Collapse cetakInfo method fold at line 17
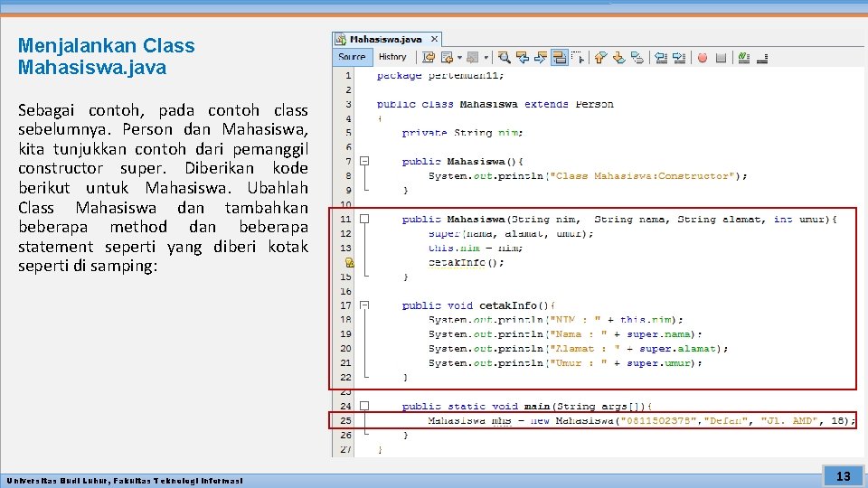Image resolution: width=868 pixels, height=488 pixels. click(x=364, y=305)
